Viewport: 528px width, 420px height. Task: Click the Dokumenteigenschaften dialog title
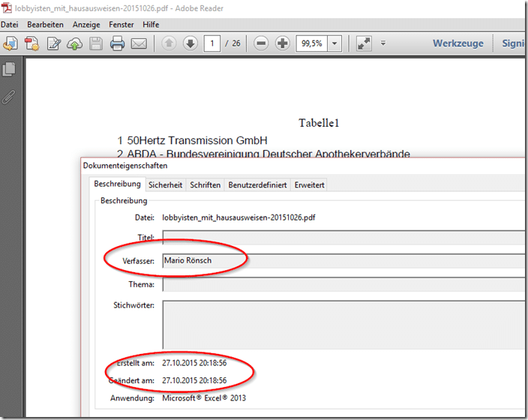click(x=125, y=166)
